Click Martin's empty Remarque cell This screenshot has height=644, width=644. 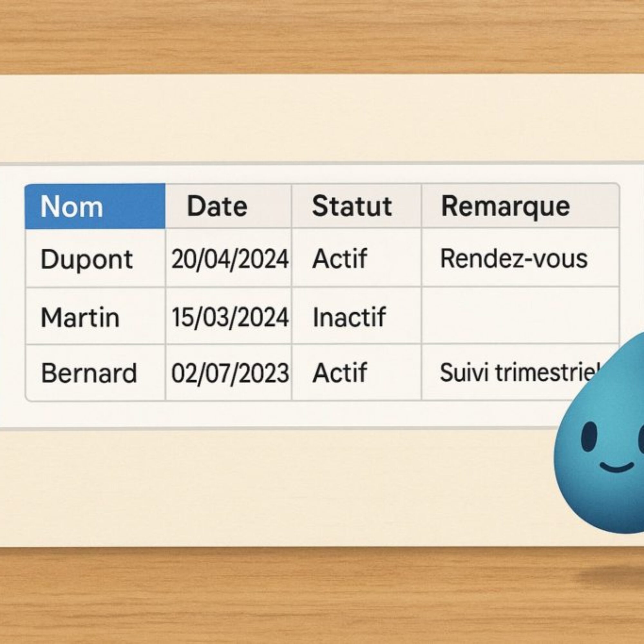(520, 316)
